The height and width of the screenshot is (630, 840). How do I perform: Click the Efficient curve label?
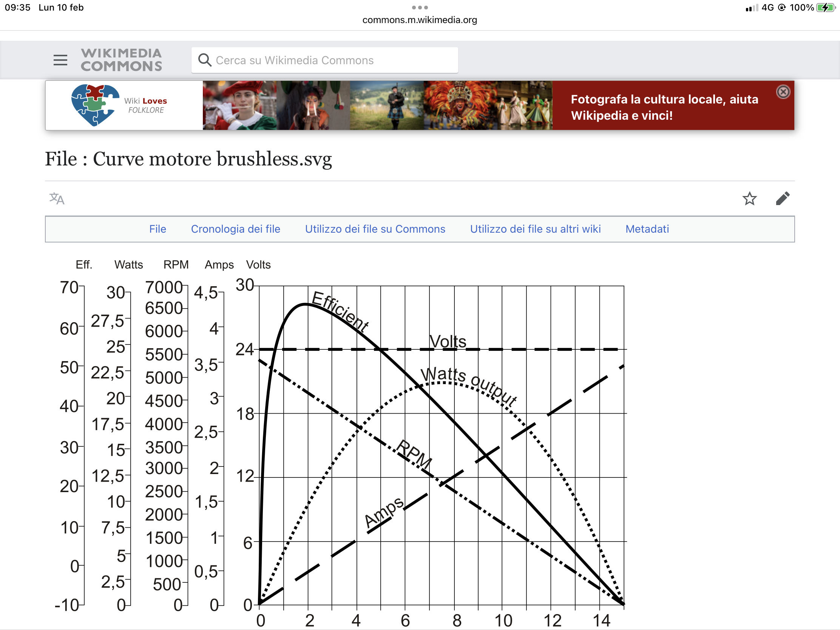pyautogui.click(x=340, y=311)
